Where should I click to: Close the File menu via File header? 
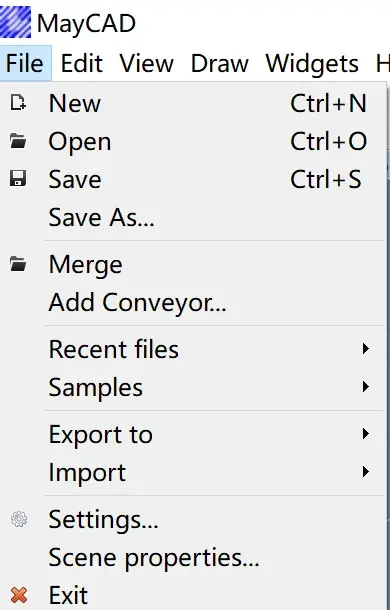point(25,63)
